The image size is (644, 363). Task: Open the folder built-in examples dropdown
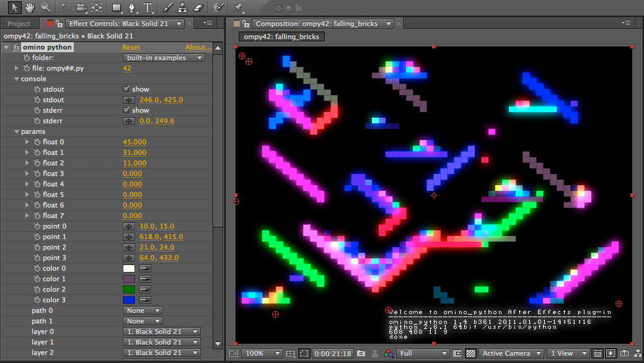click(164, 58)
